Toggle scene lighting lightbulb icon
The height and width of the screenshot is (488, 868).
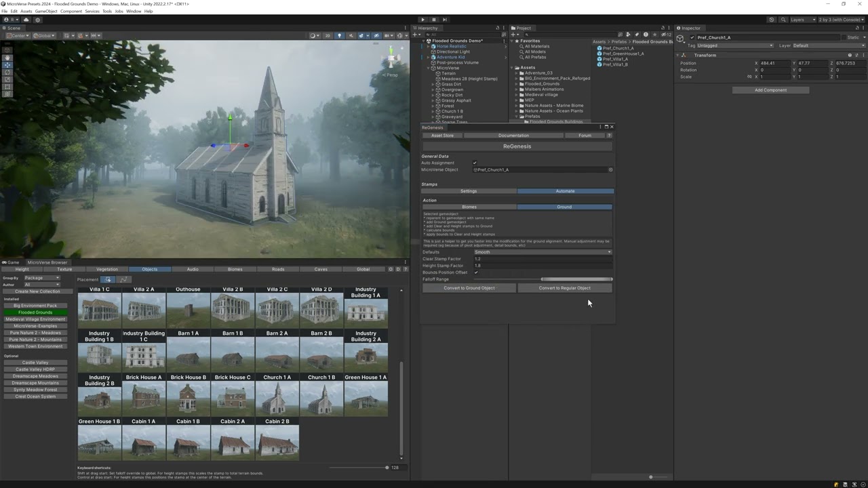[x=339, y=36]
